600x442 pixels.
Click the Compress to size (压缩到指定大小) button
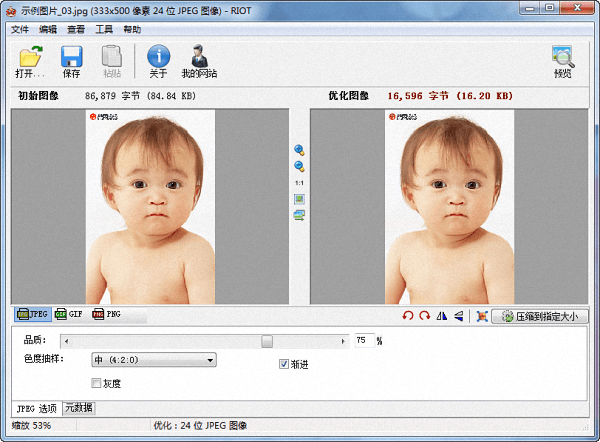click(x=541, y=316)
